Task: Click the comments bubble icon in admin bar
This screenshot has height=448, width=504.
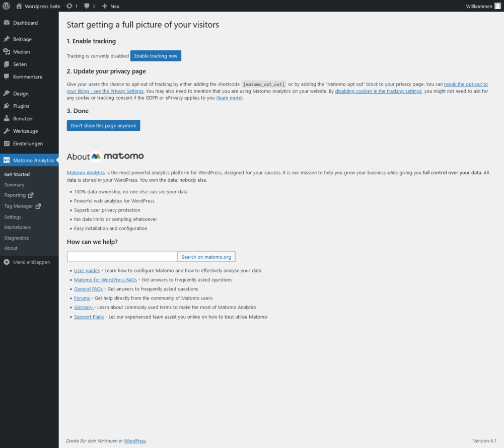Action: click(x=87, y=6)
